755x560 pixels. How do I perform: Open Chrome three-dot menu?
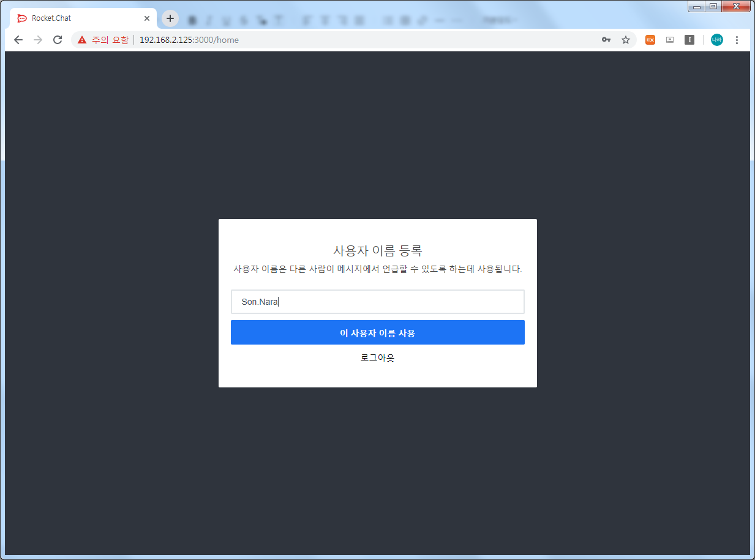[737, 40]
